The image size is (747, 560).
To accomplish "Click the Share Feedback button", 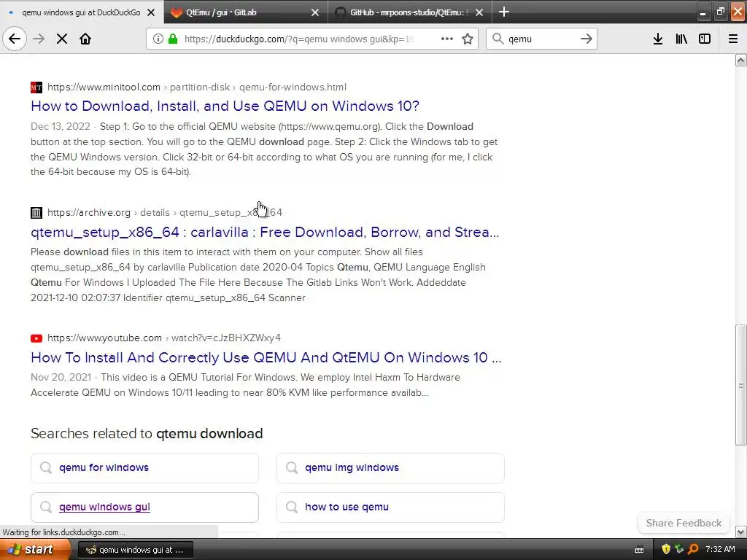I will [x=684, y=523].
